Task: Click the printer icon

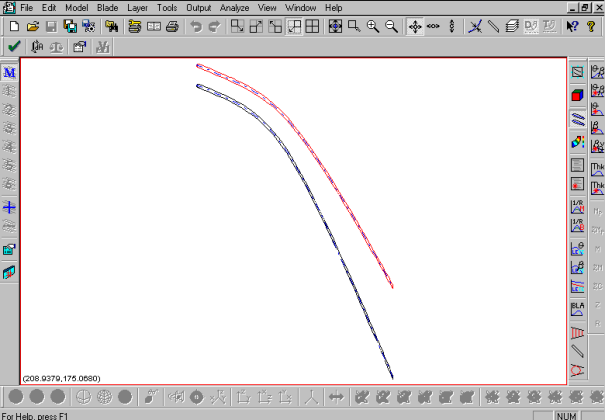Action: pyautogui.click(x=172, y=26)
